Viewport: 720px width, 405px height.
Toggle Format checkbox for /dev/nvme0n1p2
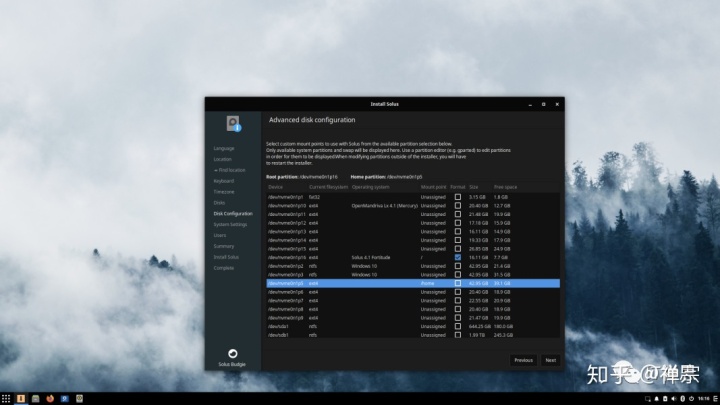(x=458, y=266)
